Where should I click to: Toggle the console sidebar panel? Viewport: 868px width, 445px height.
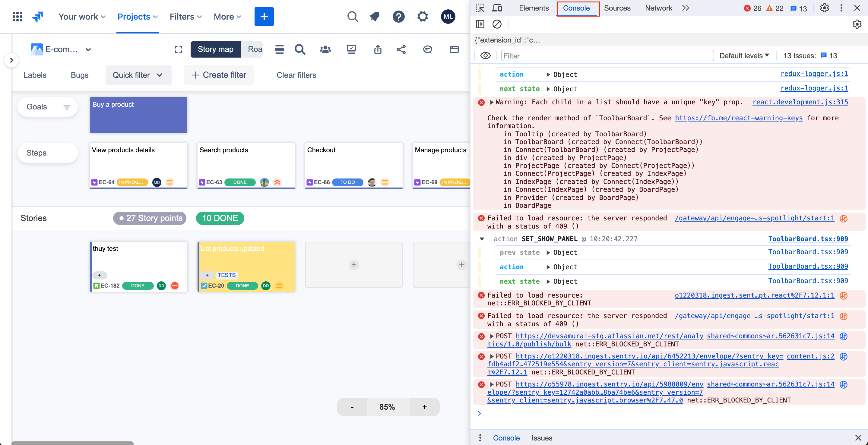[x=480, y=24]
